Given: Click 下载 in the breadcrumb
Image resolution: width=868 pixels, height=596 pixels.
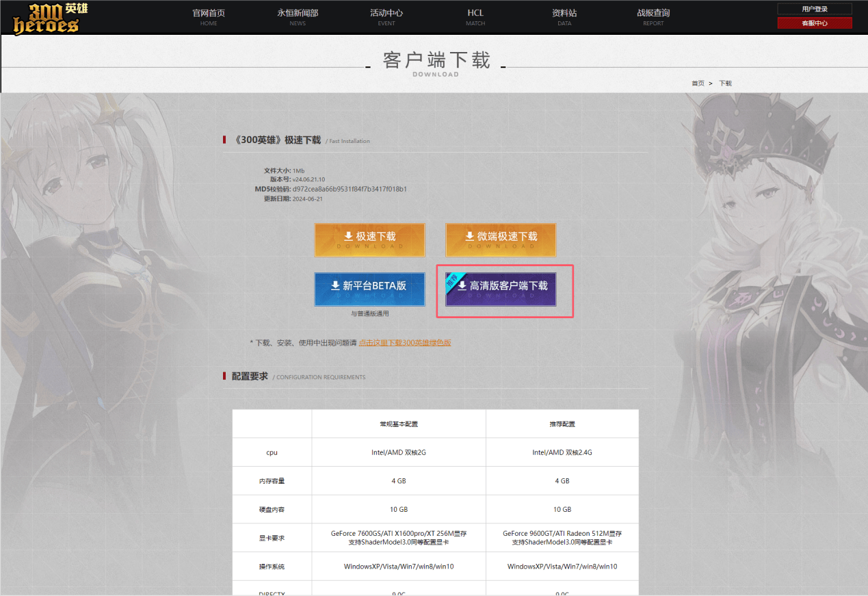Looking at the screenshot, I should pyautogui.click(x=726, y=83).
